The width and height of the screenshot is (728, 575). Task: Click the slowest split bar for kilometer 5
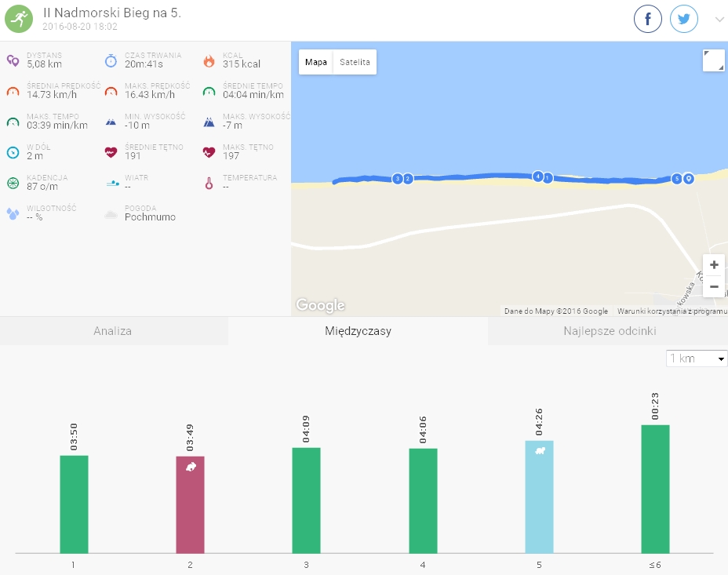[539, 497]
